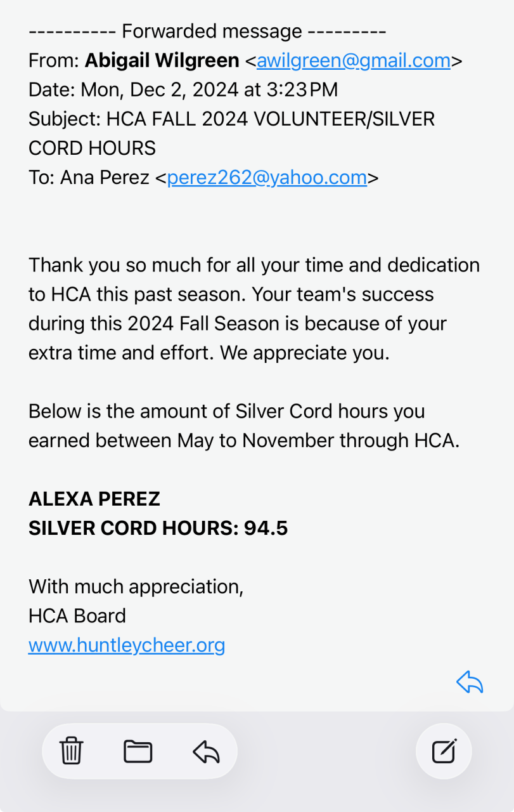Visit the www.huntleycheer.org link

pyautogui.click(x=127, y=645)
